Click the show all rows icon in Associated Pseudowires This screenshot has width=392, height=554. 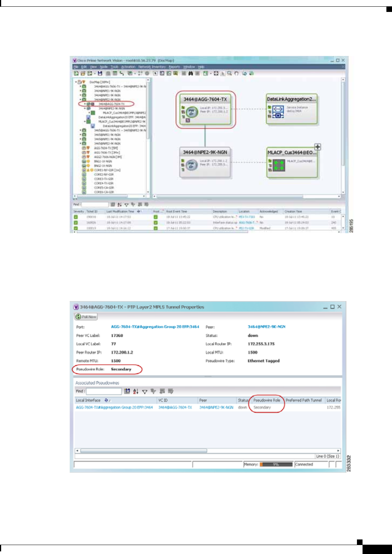point(162,391)
